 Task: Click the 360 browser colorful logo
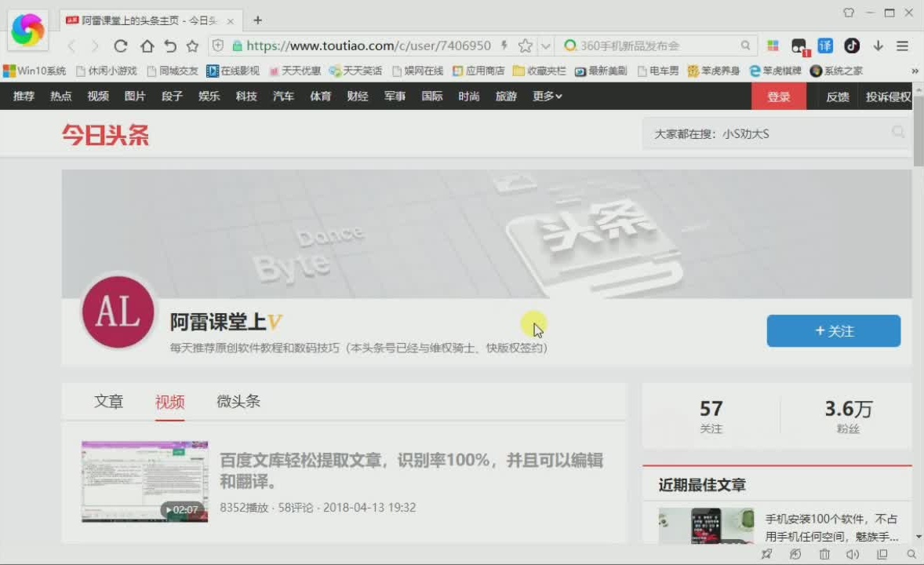(27, 30)
